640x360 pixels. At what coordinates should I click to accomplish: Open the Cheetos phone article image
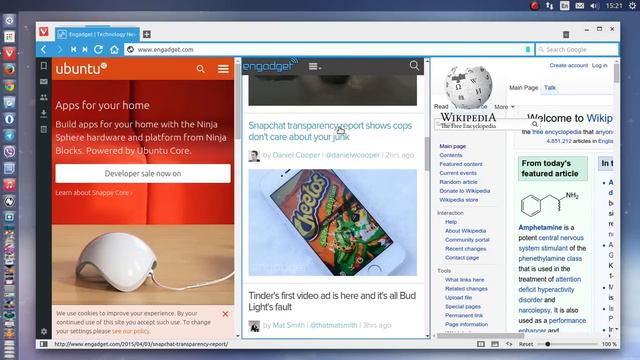pos(333,222)
